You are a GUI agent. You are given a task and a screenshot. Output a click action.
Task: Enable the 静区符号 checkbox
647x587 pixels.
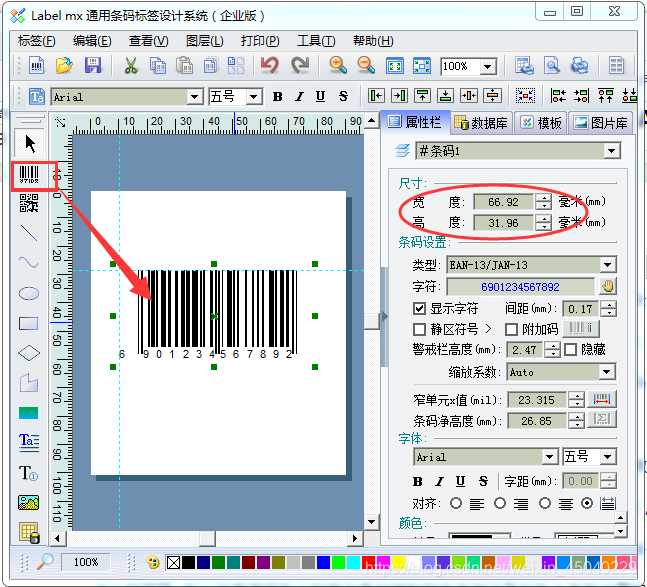point(419,329)
